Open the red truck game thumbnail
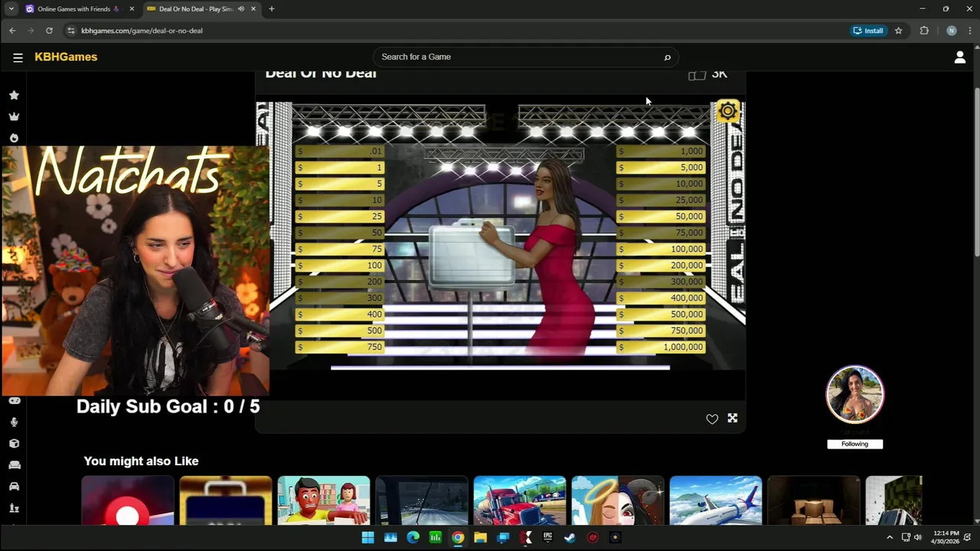This screenshot has width=980, height=551. tap(520, 500)
